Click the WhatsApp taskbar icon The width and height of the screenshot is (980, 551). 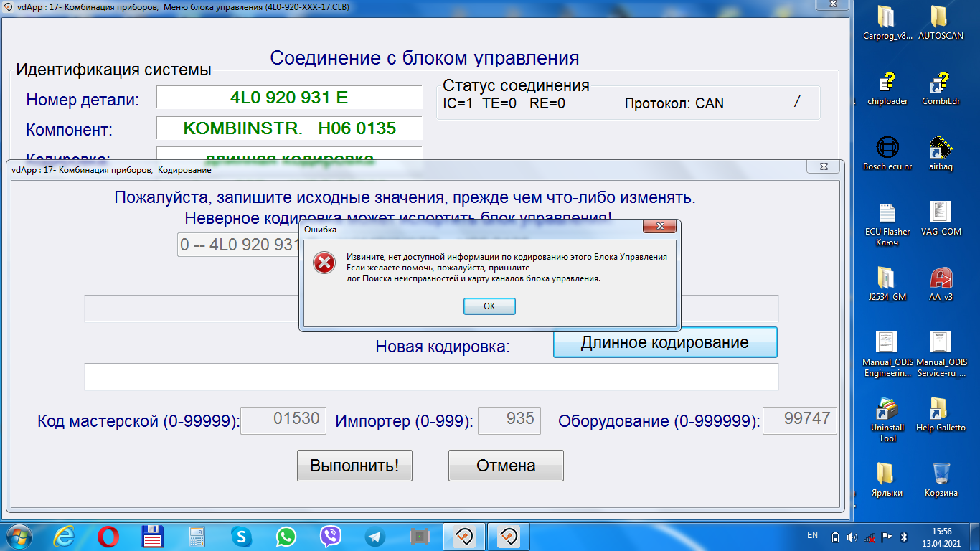(x=286, y=536)
